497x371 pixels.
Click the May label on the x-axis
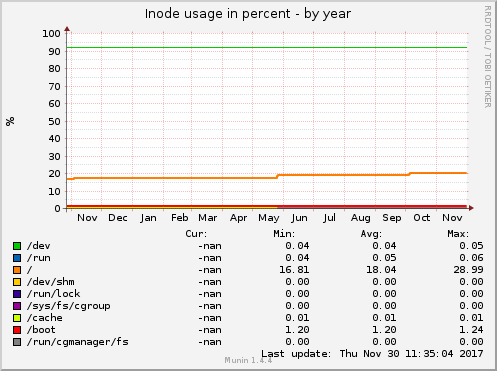(x=269, y=218)
